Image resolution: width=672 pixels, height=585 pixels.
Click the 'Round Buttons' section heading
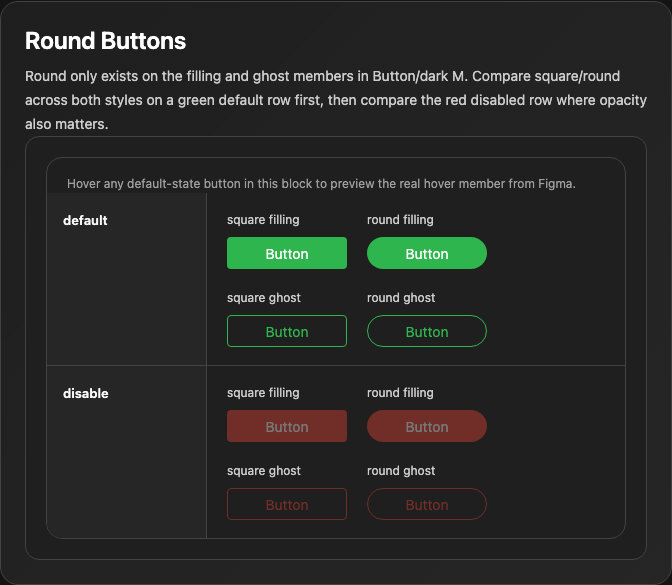105,41
